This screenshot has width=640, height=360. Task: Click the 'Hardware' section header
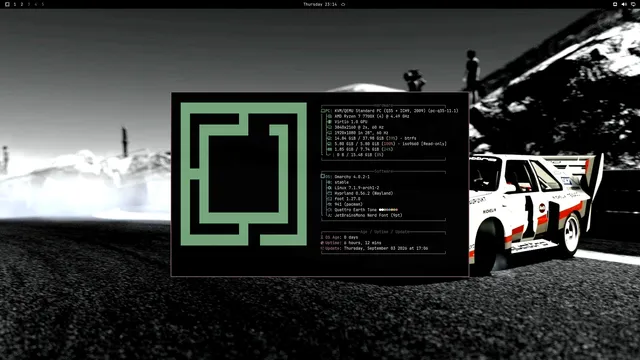[x=383, y=105]
